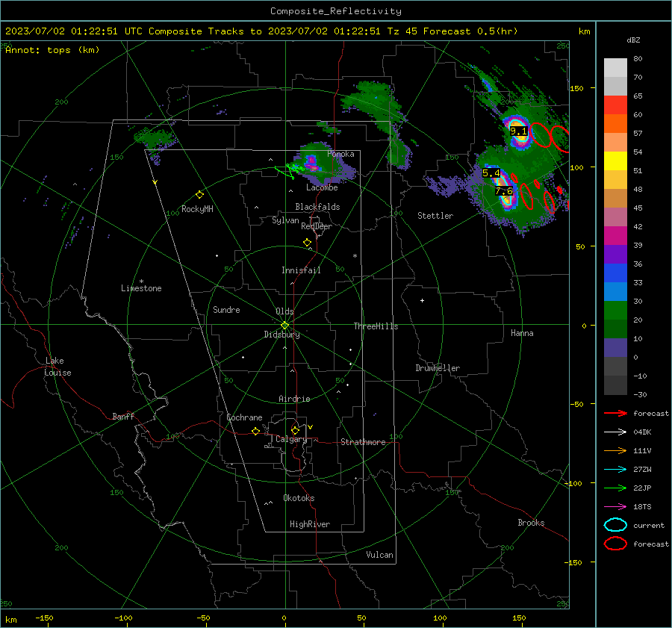The image size is (672, 628).
Task: Click the Hanna town label
Action: tap(522, 333)
